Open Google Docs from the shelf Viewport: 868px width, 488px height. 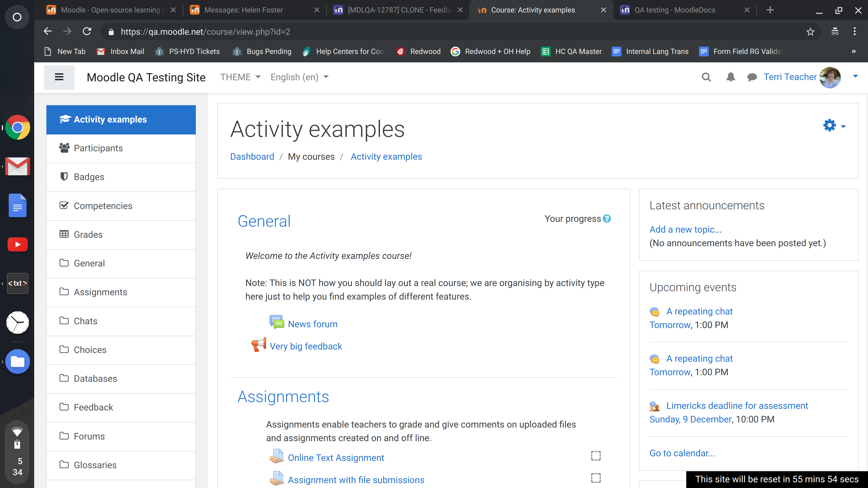(x=18, y=206)
